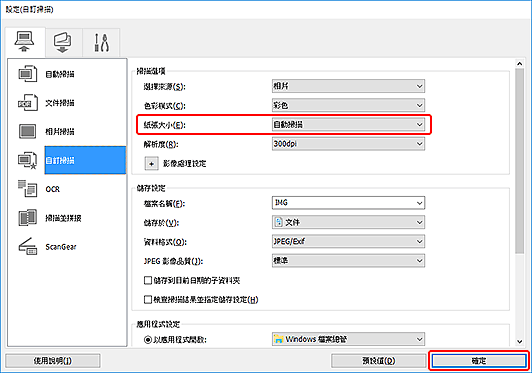Open the 解析度 dropdown showing 300dpi
Screen dimensions: 532x373
[348, 144]
